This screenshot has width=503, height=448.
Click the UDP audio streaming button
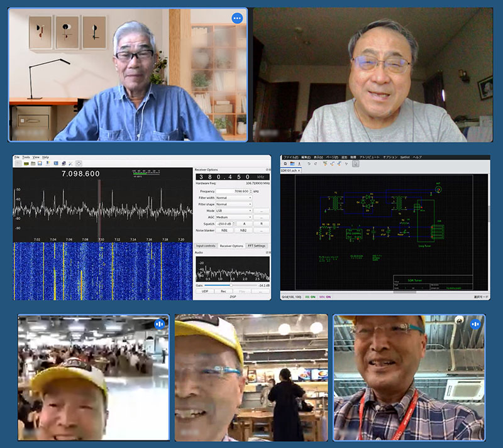(x=205, y=291)
